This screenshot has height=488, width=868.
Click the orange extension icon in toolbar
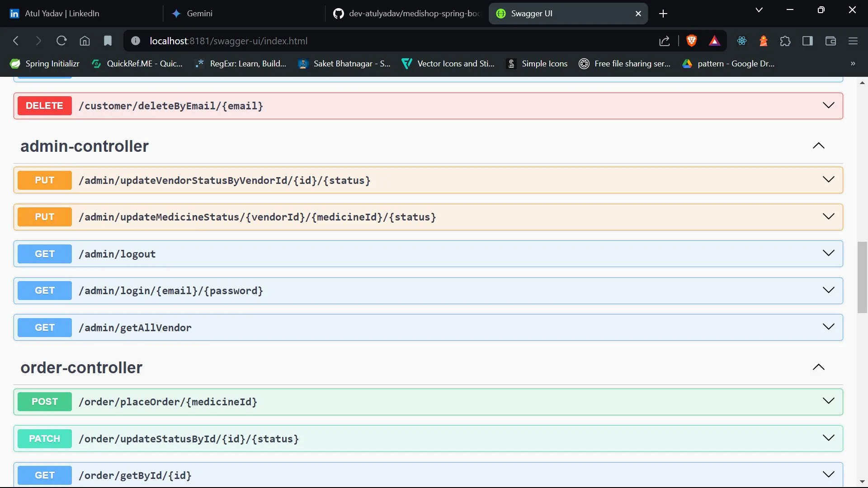tap(764, 41)
